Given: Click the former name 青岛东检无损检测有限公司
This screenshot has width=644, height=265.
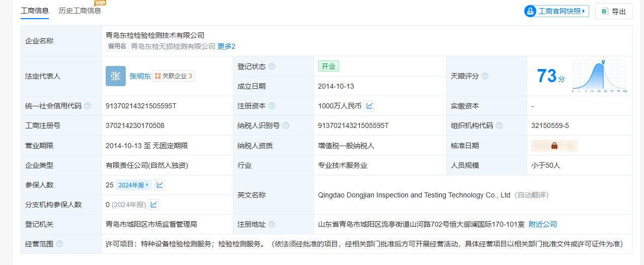Looking at the screenshot, I should [173, 46].
